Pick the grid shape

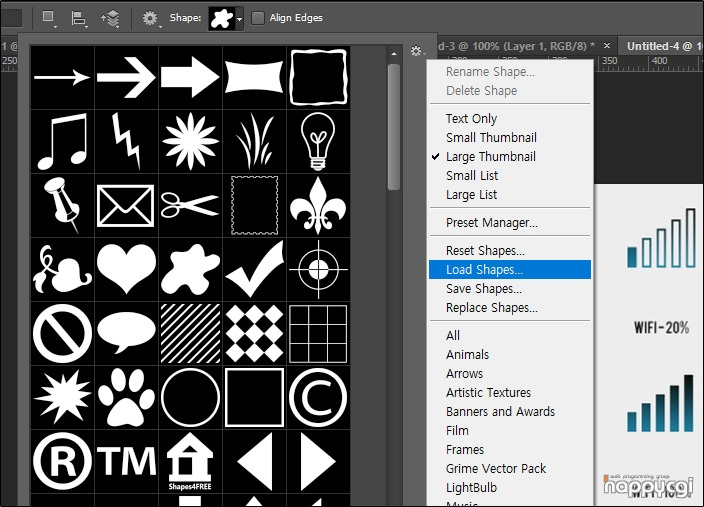coord(318,333)
